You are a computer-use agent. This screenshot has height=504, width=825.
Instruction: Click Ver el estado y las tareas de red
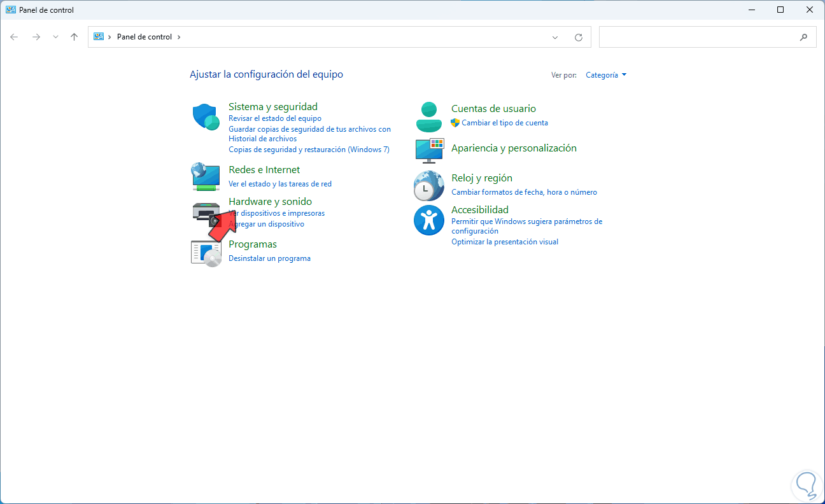click(280, 184)
